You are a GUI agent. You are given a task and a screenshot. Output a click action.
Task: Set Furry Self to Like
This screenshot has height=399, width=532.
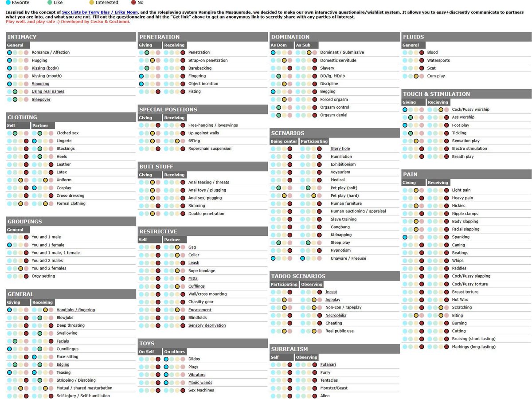point(278,372)
